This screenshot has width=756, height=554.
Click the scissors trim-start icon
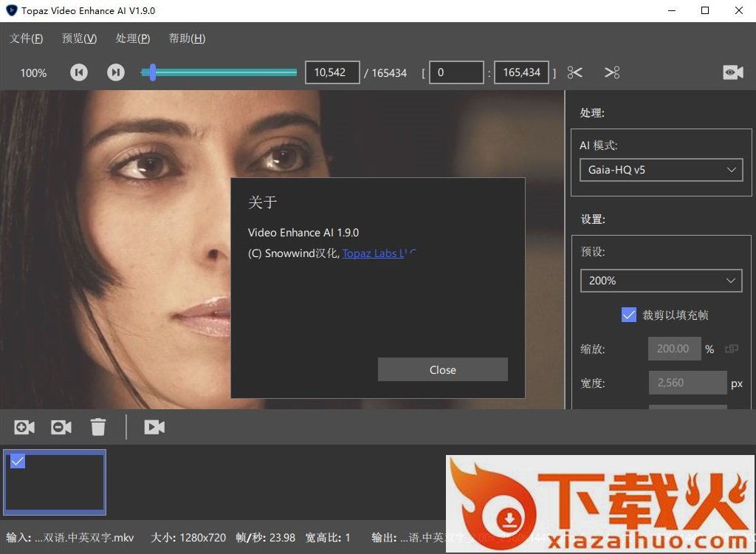point(574,72)
